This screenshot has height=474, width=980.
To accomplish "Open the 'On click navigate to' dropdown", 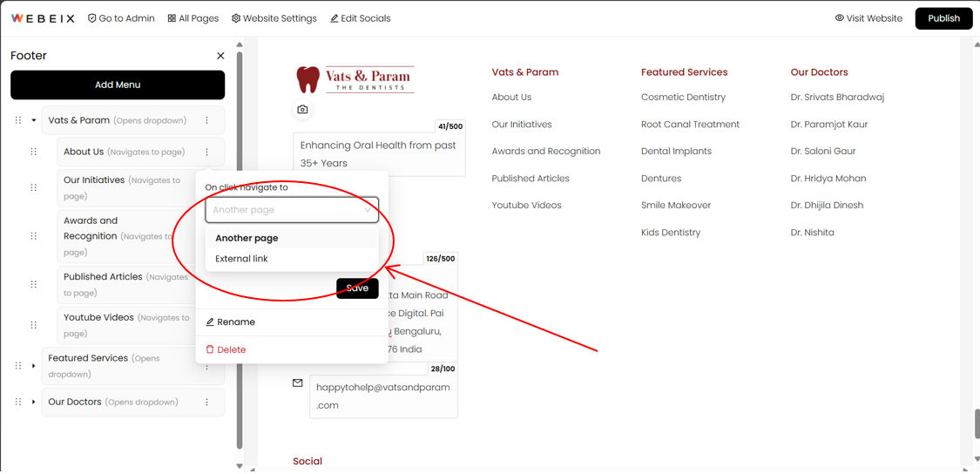I will (292, 210).
